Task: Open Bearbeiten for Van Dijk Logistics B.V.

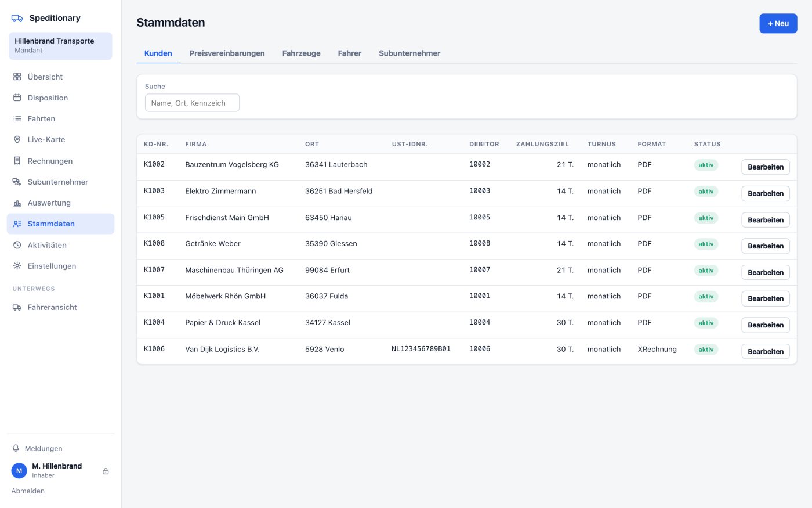Action: pyautogui.click(x=766, y=351)
